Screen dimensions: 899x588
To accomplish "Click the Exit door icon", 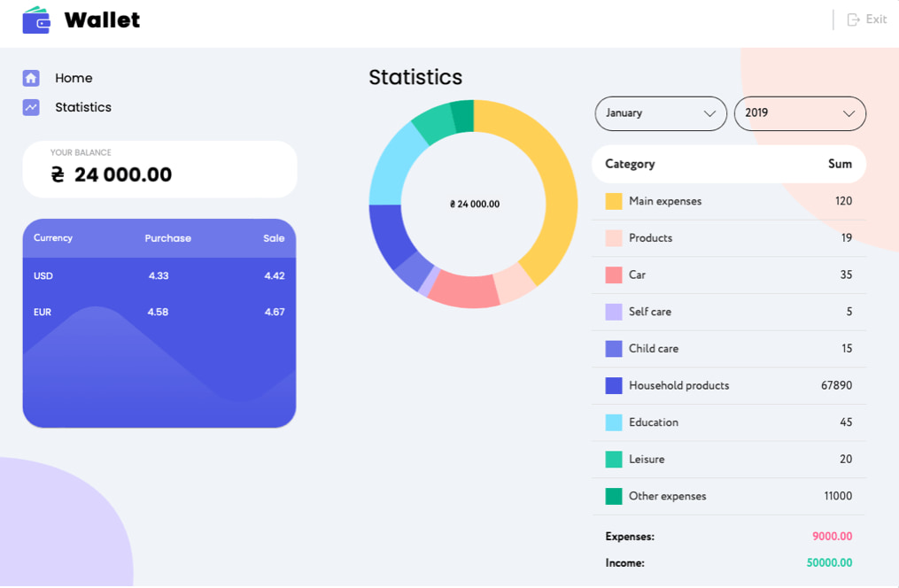I will [x=853, y=19].
